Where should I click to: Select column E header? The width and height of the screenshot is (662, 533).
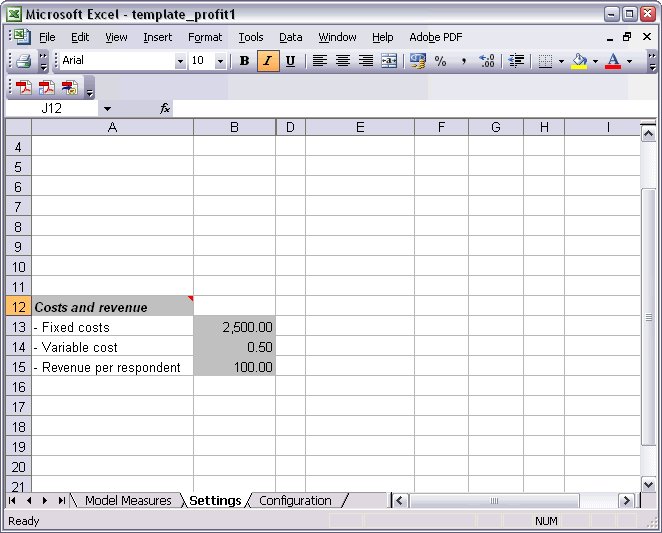[x=360, y=127]
